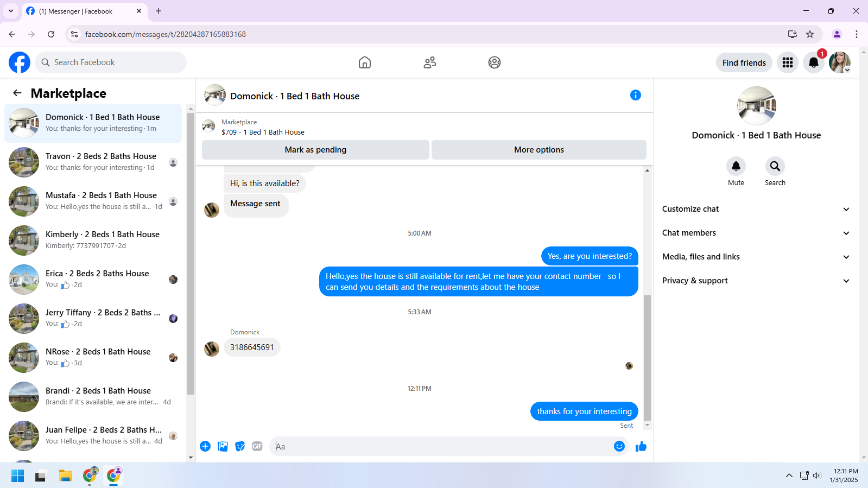Open Erica 2 Beds 2 Baths House chat
Image resolution: width=868 pixels, height=488 pixels.
(93, 280)
